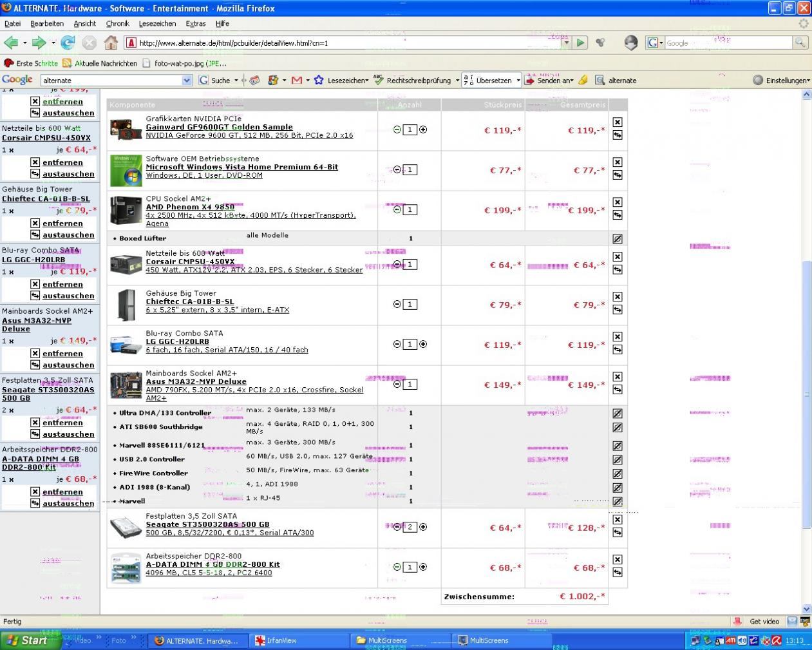Swap A-DATA DIMM 4 GB via exchange icon
The width and height of the screenshot is (812, 650).
click(x=617, y=573)
